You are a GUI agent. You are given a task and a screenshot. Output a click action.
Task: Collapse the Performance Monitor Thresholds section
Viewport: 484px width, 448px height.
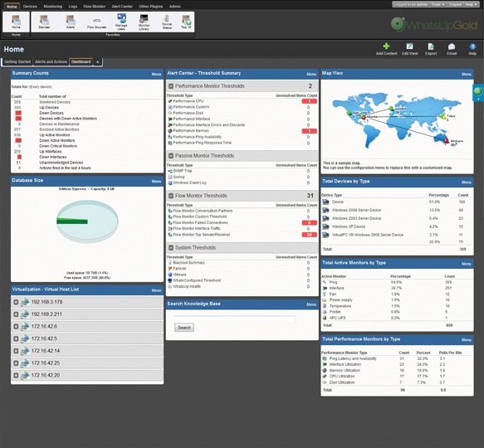pos(170,86)
